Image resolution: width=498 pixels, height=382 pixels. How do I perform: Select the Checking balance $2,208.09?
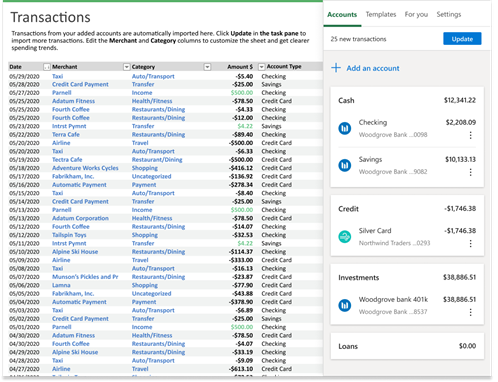461,122
